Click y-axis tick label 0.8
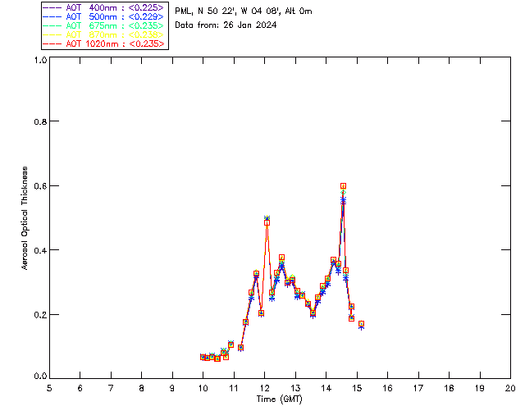 [40, 121]
